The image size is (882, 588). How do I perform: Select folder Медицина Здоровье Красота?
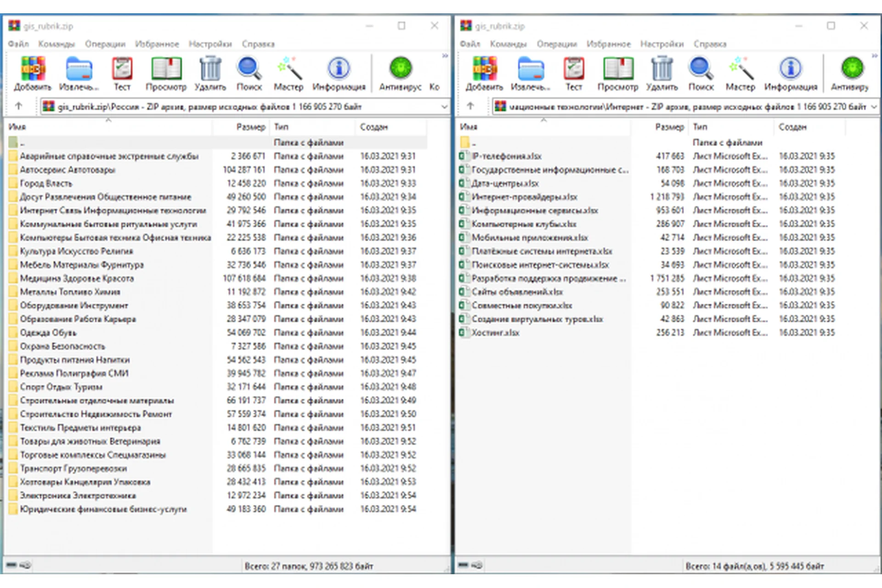pos(77,278)
